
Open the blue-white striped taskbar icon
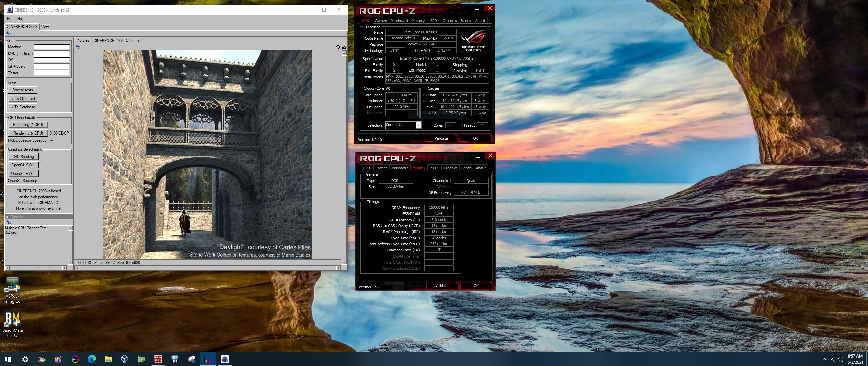[175, 359]
